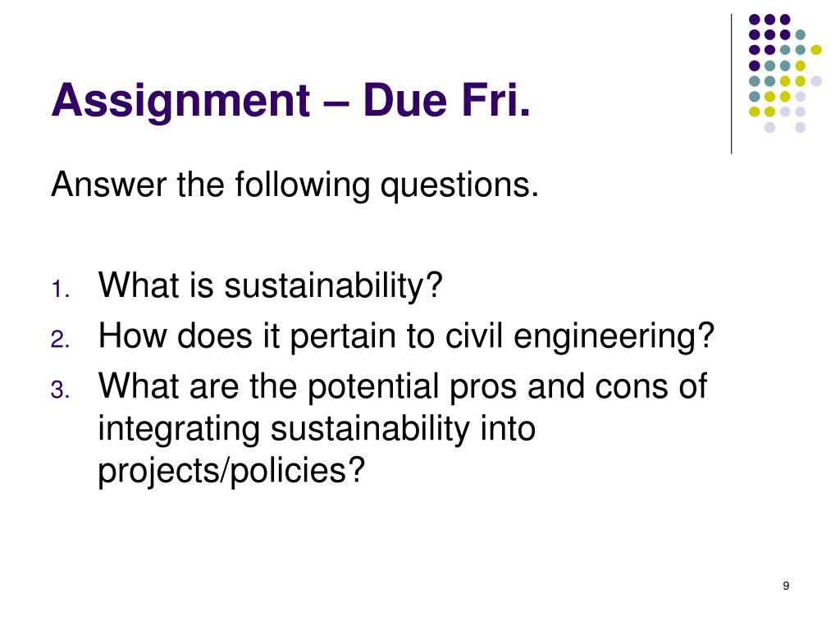
Task: Click the slide title 'Assignment – Due Fri.'
Action: click(x=291, y=100)
